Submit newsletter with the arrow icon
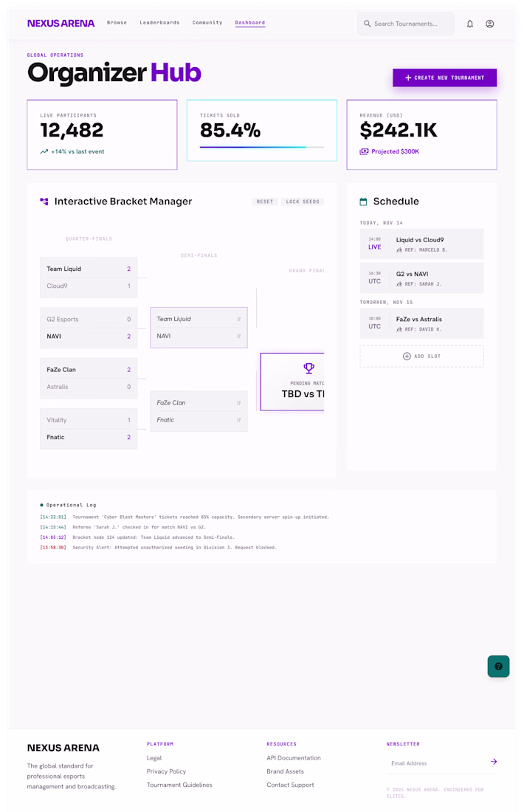 click(x=494, y=761)
